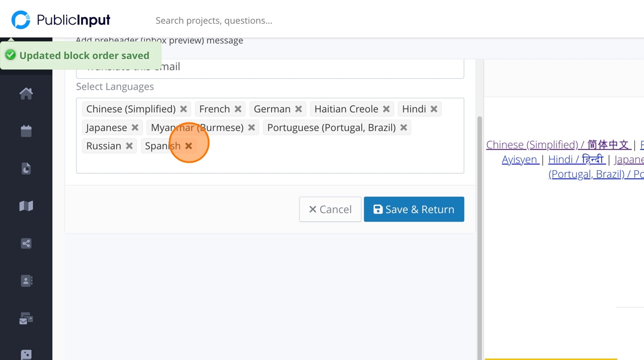Viewport: 644px width, 360px height.
Task: Open the calendar icon in sidebar
Action: (x=26, y=131)
